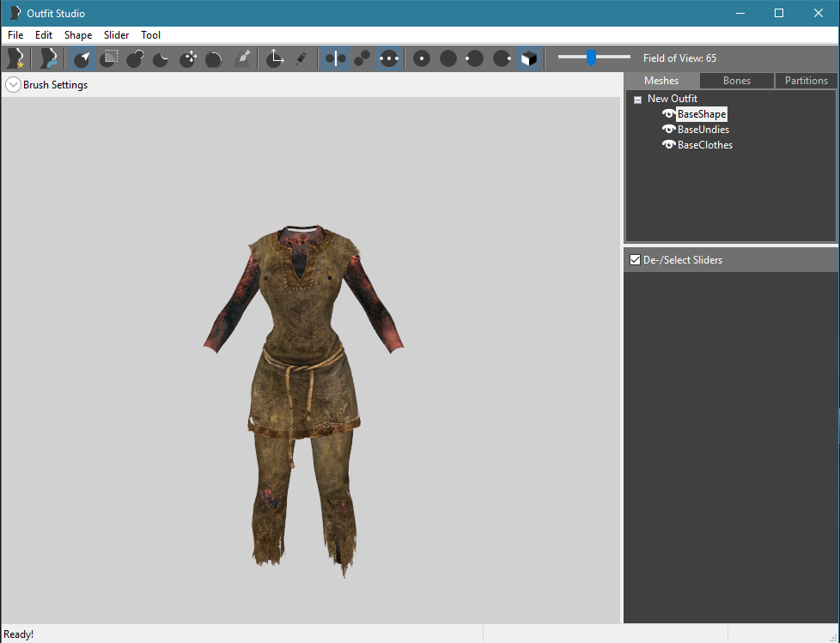Screen dimensions: 840x643
Task: Toggle the three-dot global brush collision icon
Action: point(389,58)
